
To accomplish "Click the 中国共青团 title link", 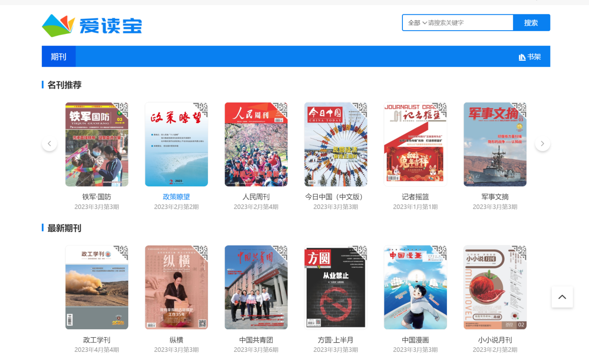I will 256,340.
